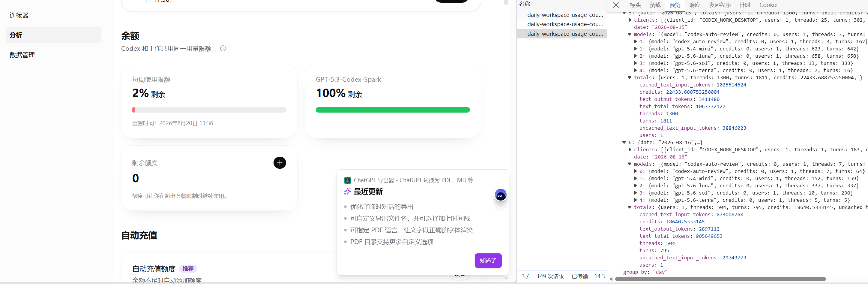The image size is (868, 287).
Task: Expand model entry gpt-5.6-luna with threads 658
Action: click(635, 56)
